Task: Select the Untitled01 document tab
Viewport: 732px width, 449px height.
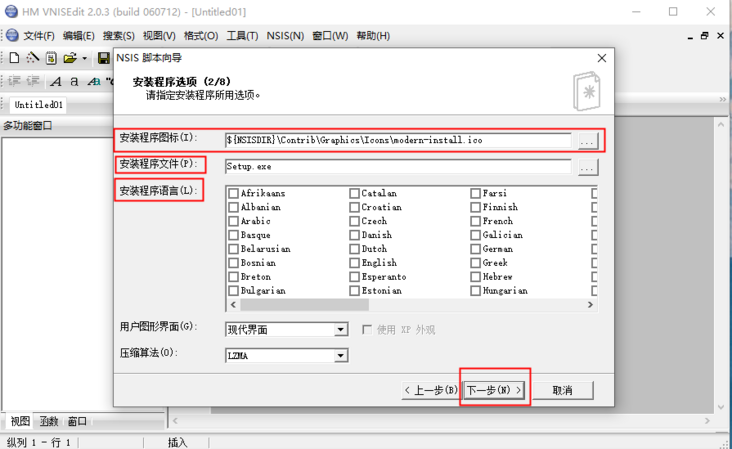Action: pos(38,105)
